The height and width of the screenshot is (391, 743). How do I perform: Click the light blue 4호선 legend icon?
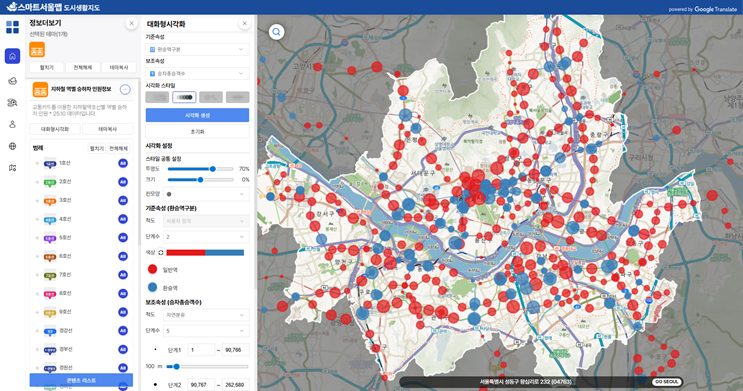[x=50, y=219]
